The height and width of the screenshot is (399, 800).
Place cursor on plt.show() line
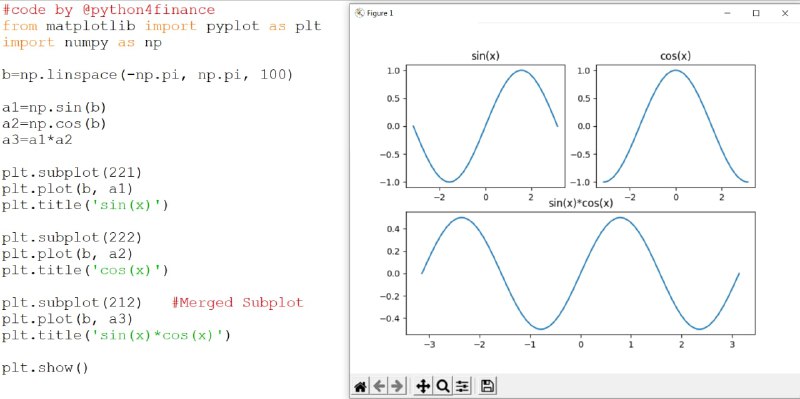click(x=45, y=367)
